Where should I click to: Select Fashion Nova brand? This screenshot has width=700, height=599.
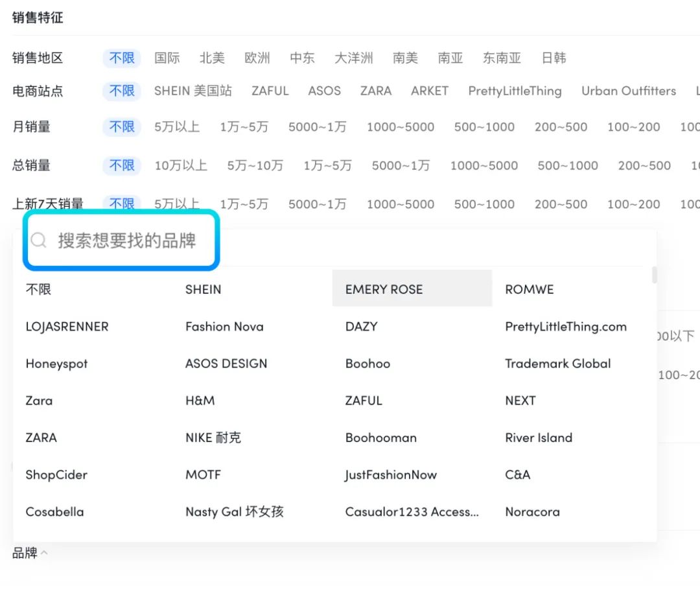click(x=224, y=326)
